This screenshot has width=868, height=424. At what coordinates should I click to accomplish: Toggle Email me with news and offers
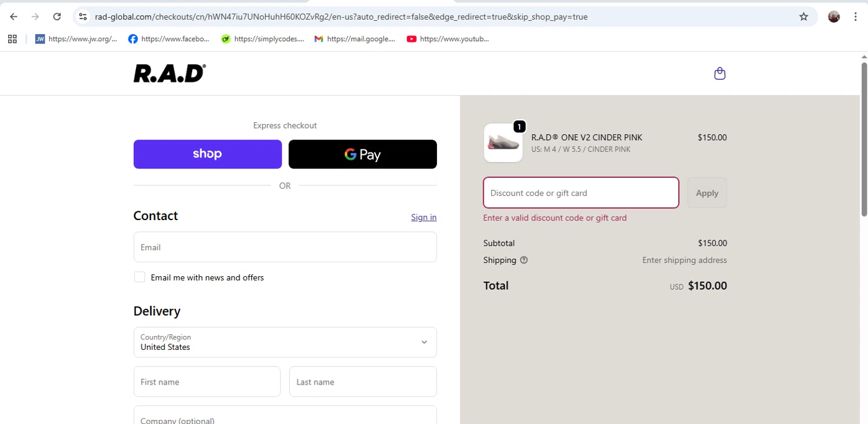point(139,277)
